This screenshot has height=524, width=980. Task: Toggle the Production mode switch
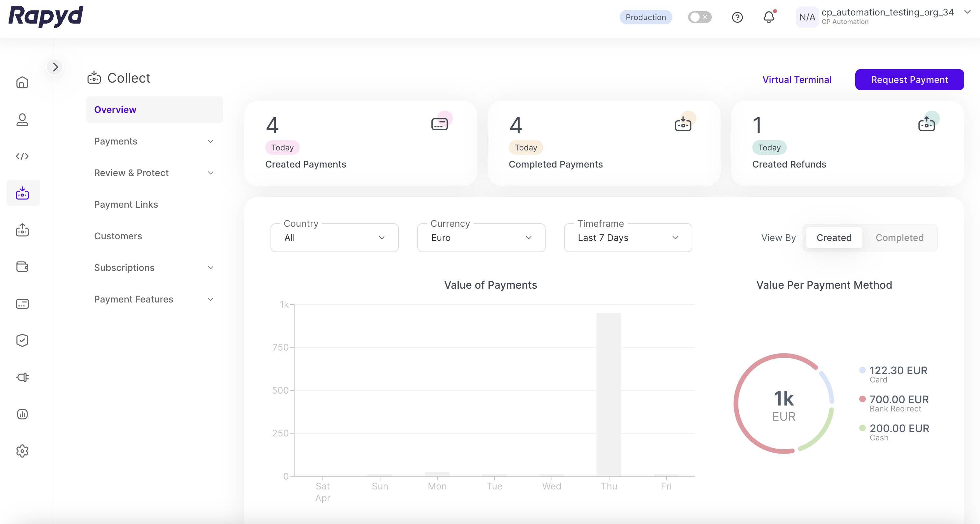tap(699, 17)
